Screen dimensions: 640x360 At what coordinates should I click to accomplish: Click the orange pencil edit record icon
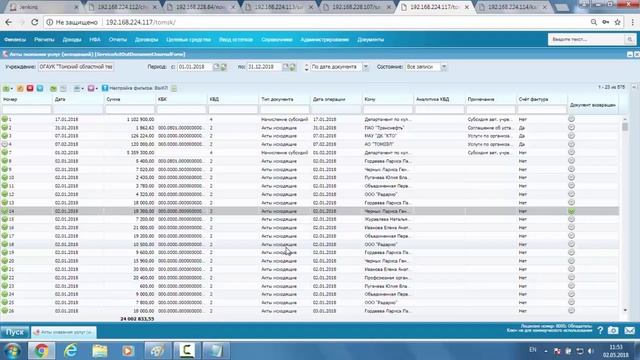[20, 88]
